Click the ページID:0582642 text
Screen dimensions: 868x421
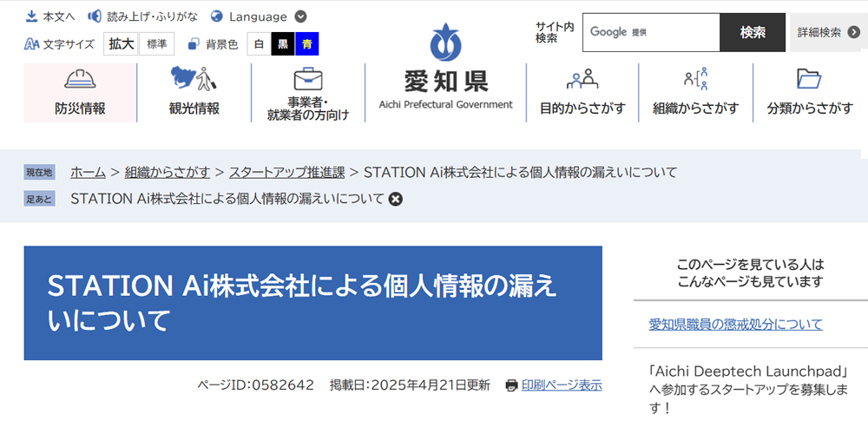click(256, 385)
